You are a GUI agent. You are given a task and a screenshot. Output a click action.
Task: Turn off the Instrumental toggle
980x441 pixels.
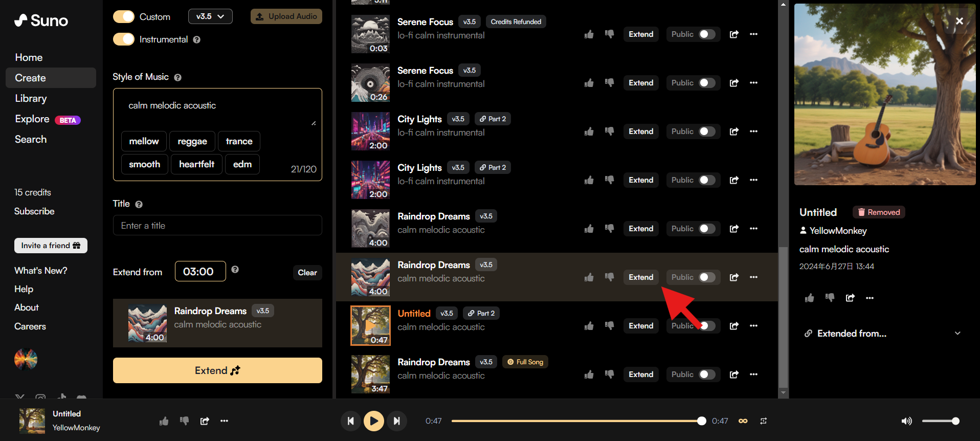[124, 39]
